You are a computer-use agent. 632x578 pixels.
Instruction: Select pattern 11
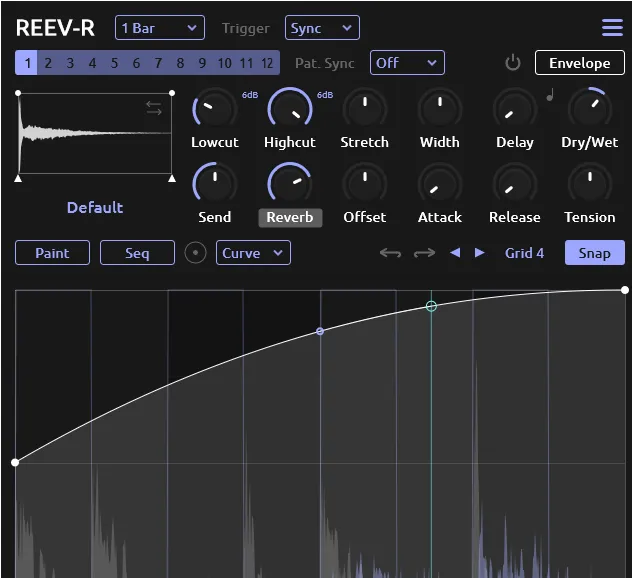coord(246,63)
